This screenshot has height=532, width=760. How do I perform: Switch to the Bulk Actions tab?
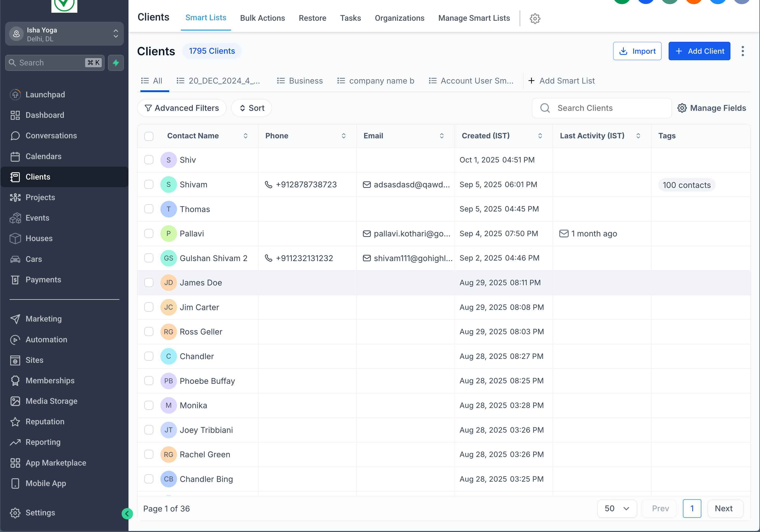pos(262,18)
